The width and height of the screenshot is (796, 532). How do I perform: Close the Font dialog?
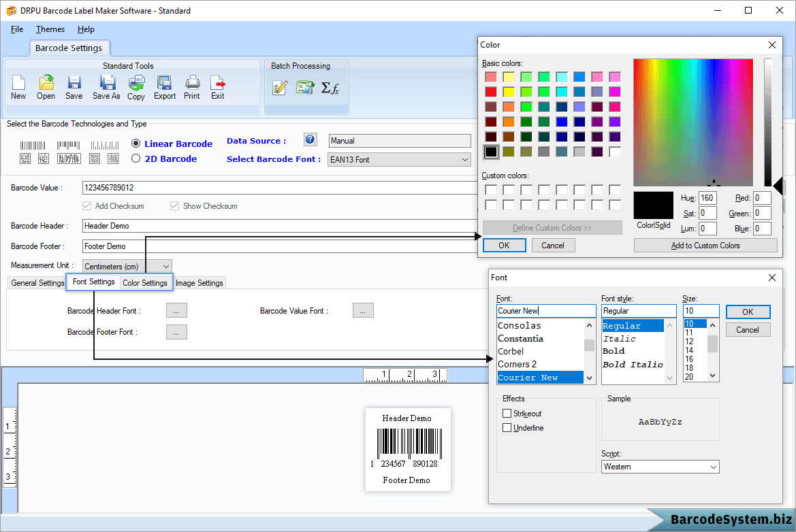tap(772, 278)
